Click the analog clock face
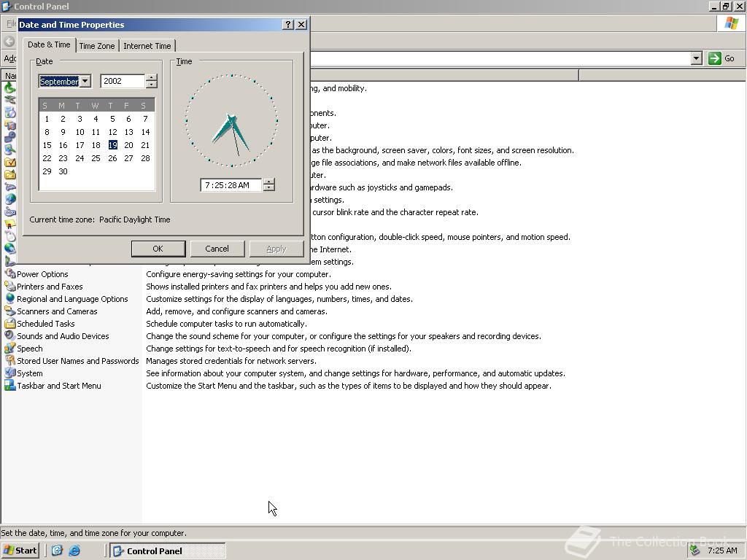 pos(231,120)
